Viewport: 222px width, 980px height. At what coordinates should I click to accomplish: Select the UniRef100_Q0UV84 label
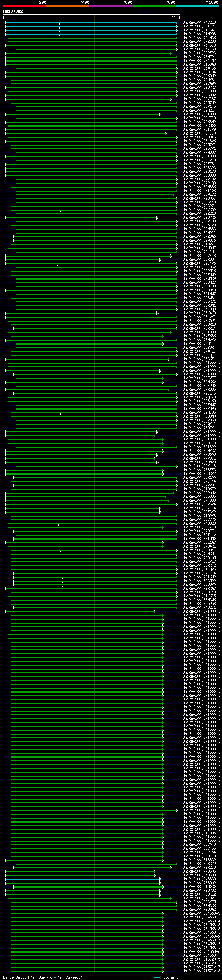point(199,80)
